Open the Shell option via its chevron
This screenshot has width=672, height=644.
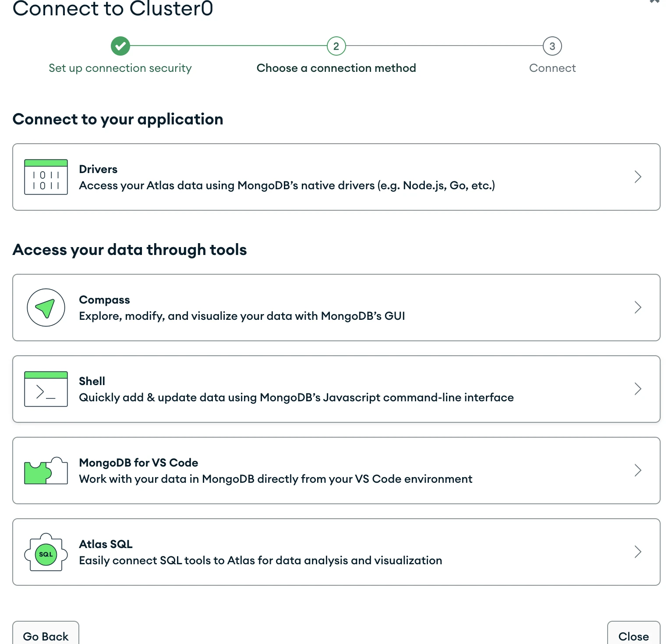click(x=638, y=389)
